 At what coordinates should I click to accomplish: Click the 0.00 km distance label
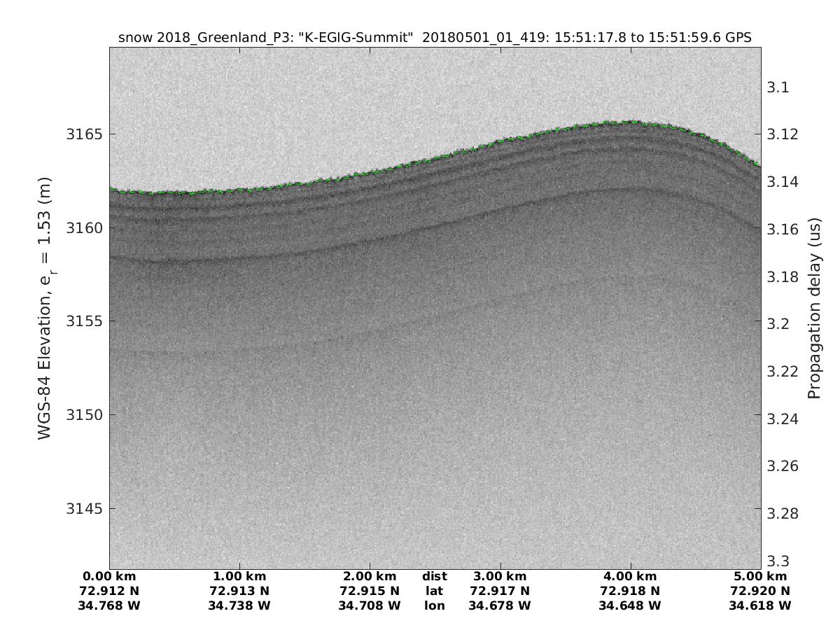(x=110, y=577)
